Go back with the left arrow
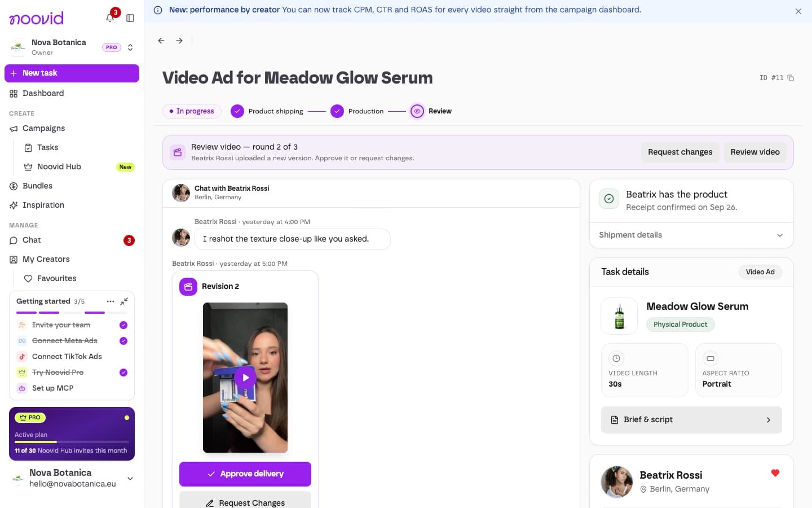 (161, 41)
